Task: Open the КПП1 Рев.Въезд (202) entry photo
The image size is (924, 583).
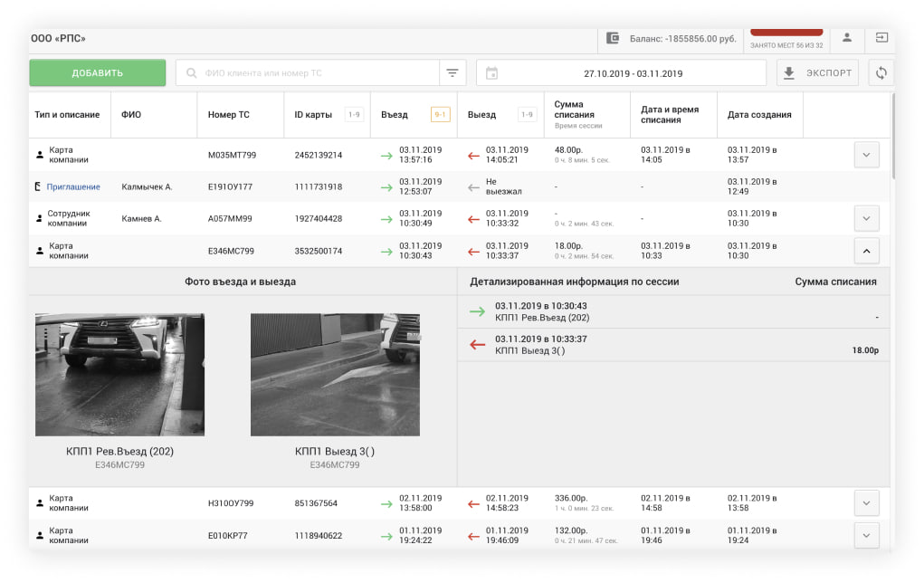Action: coord(119,375)
